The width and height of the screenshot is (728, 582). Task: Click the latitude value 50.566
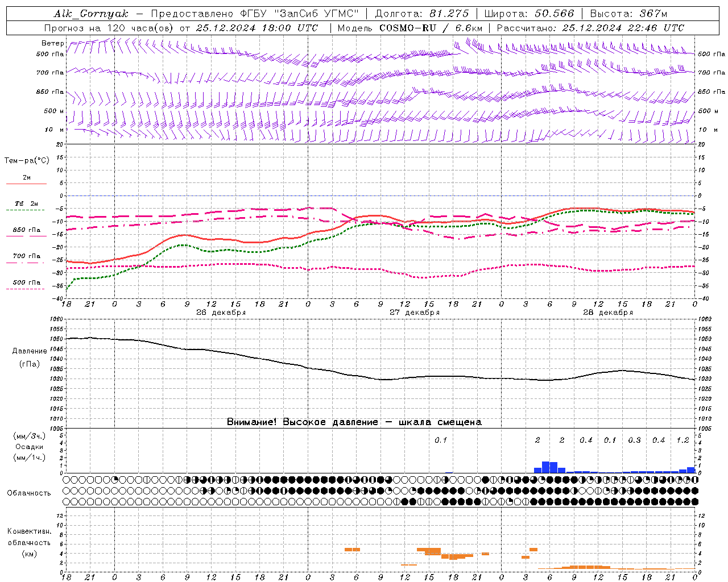click(555, 14)
